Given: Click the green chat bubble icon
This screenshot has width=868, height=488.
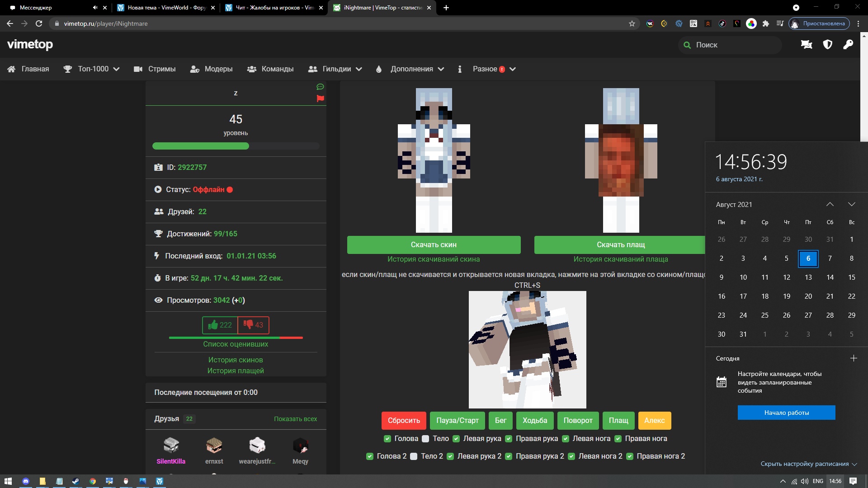Looking at the screenshot, I should [x=320, y=87].
